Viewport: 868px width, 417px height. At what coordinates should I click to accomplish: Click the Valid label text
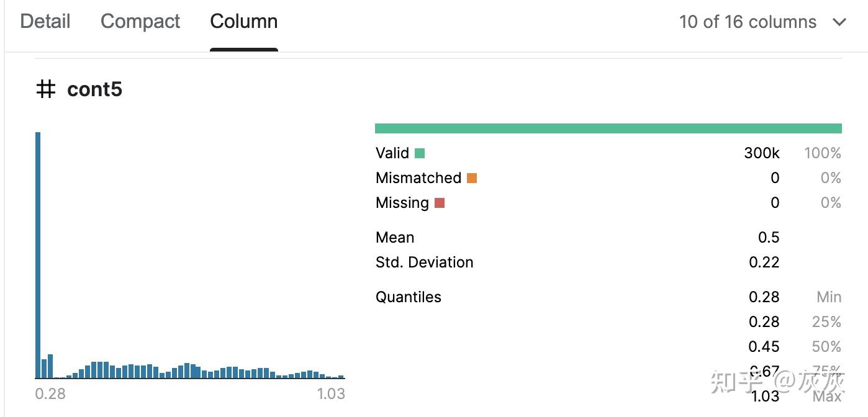392,153
